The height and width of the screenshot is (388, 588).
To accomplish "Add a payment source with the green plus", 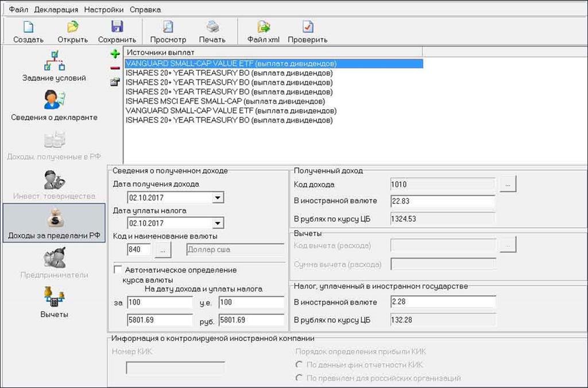I will (x=115, y=53).
